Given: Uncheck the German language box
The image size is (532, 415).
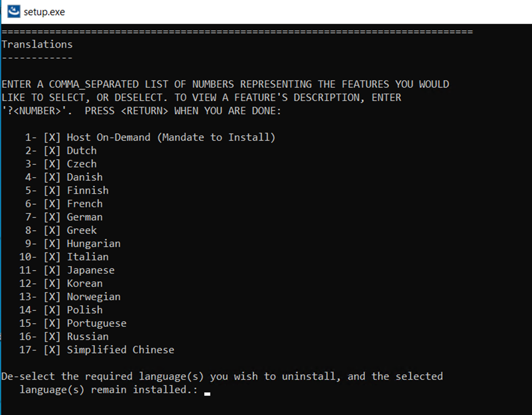Looking at the screenshot, I should click(52, 217).
